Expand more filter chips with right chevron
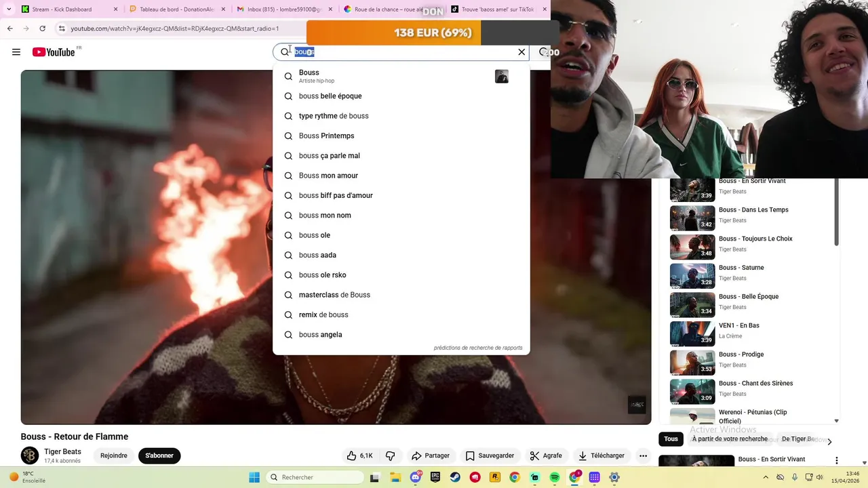This screenshot has height=488, width=868. [829, 441]
